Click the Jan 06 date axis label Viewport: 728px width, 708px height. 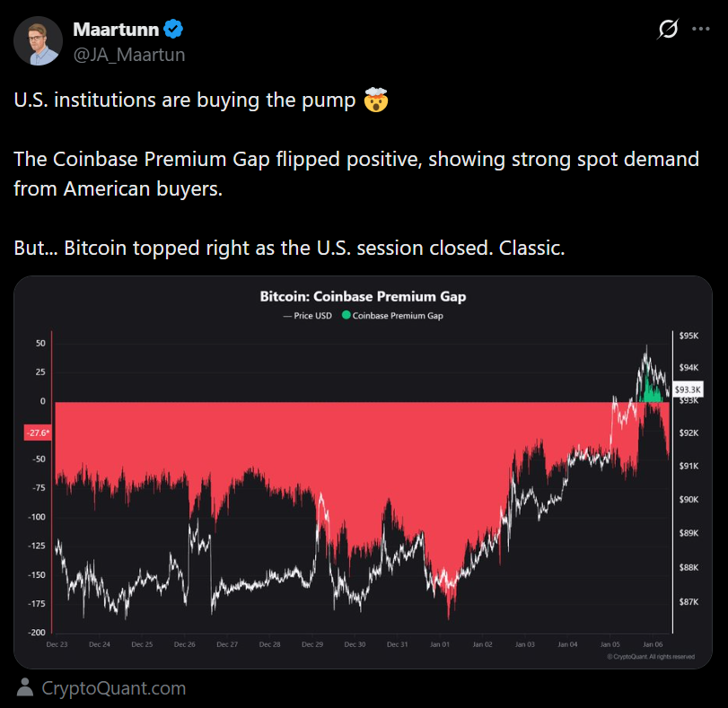[x=653, y=644]
